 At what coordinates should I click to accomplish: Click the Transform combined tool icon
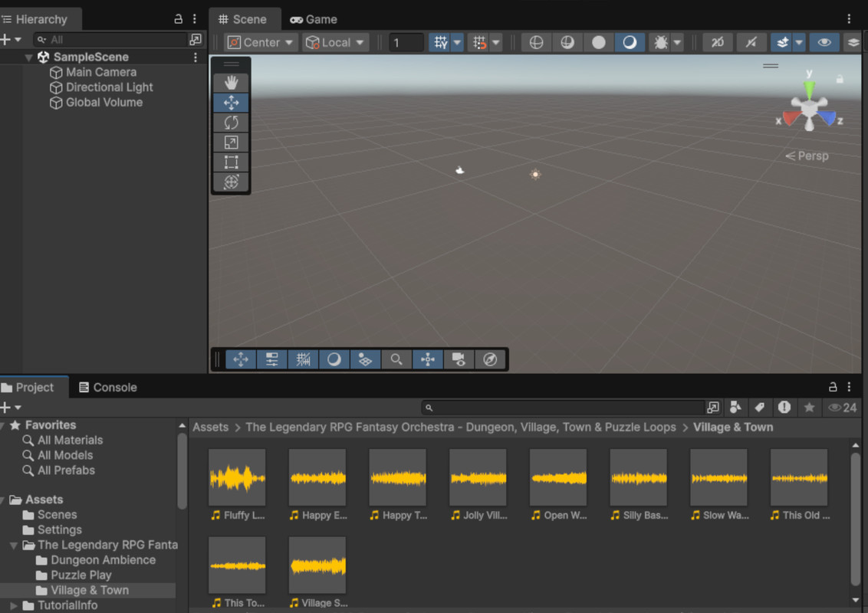(231, 182)
